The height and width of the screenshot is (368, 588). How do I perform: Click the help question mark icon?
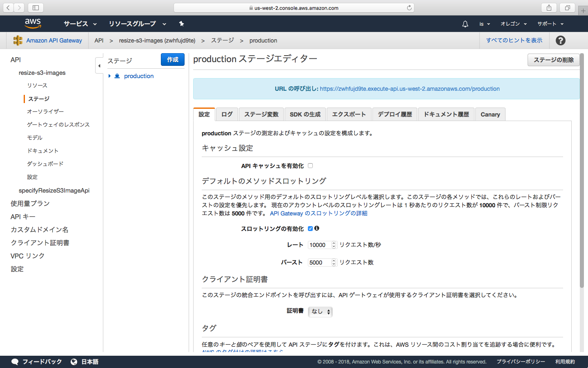tap(561, 40)
